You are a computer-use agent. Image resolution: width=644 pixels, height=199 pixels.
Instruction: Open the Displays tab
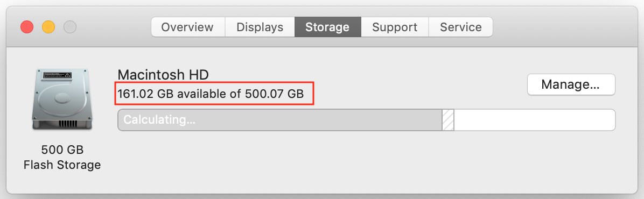coord(260,27)
